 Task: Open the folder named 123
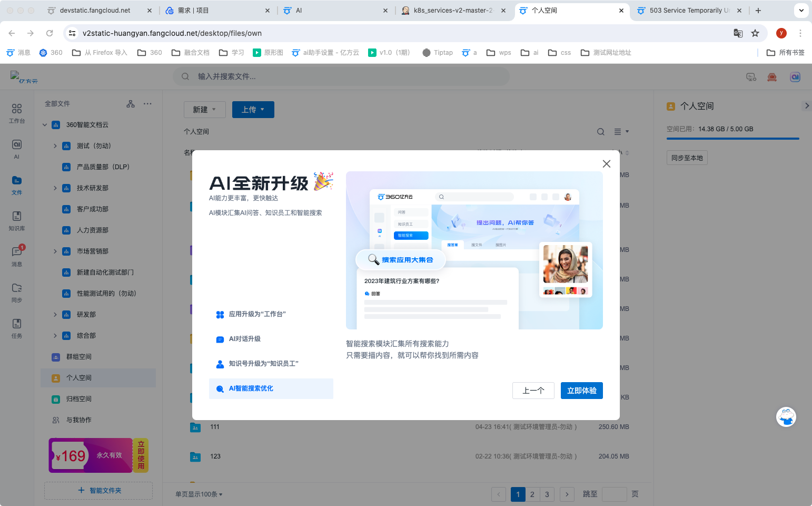(x=215, y=456)
